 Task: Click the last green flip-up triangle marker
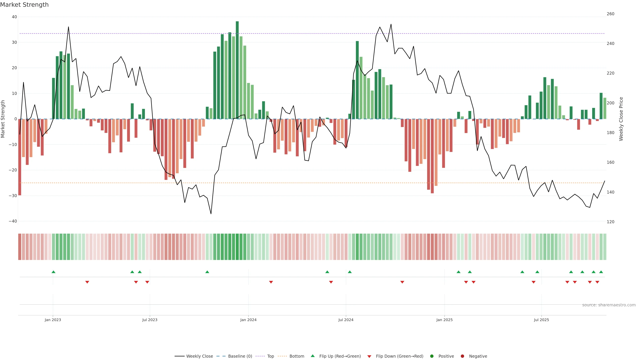point(601,272)
